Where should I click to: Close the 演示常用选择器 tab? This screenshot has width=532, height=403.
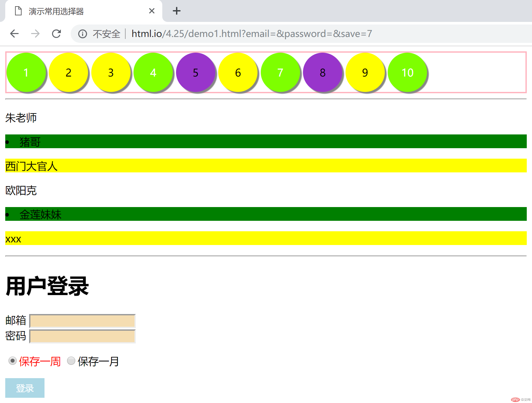(151, 11)
